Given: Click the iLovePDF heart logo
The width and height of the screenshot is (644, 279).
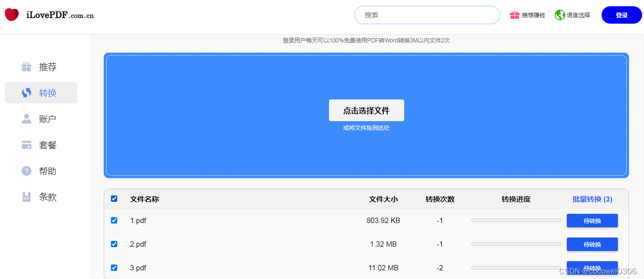Looking at the screenshot, I should coord(11,14).
